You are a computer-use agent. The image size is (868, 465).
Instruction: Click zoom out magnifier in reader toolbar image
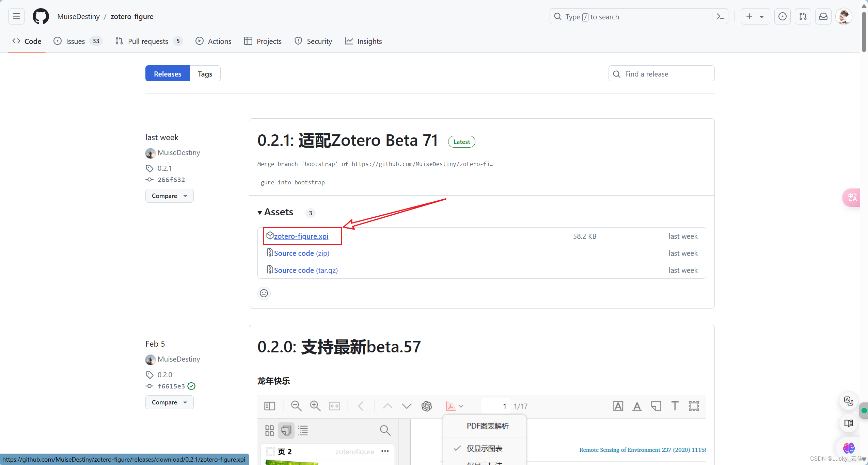(x=296, y=406)
